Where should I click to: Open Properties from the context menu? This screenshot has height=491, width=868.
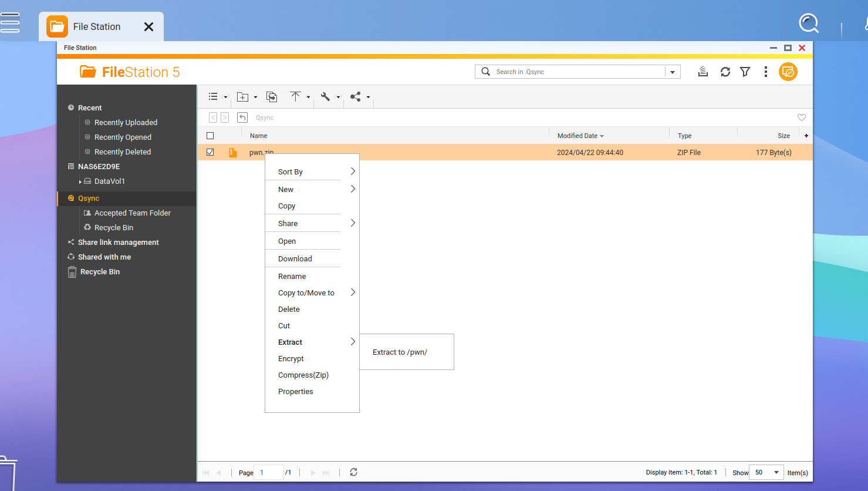(x=312, y=391)
